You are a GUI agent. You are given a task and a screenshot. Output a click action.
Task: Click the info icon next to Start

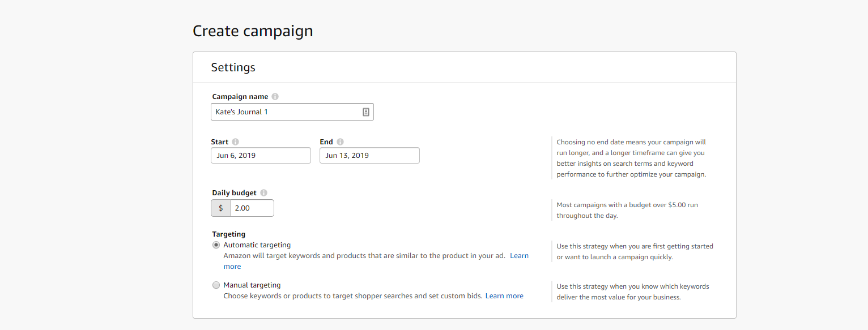(x=235, y=142)
